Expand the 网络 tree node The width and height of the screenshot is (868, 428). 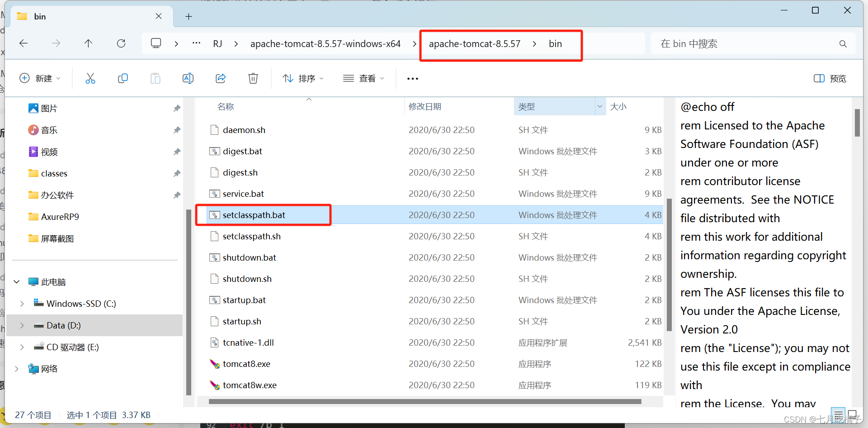[17, 369]
